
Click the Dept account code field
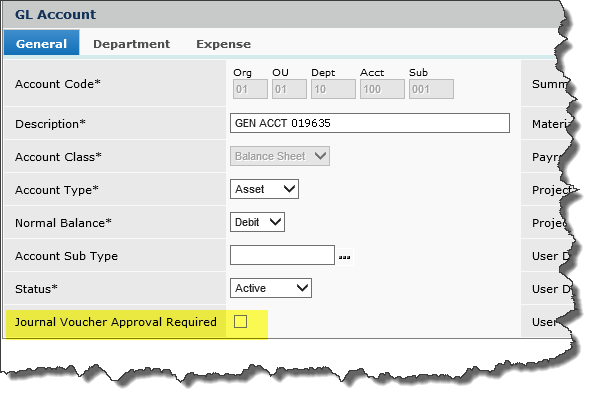click(x=329, y=90)
